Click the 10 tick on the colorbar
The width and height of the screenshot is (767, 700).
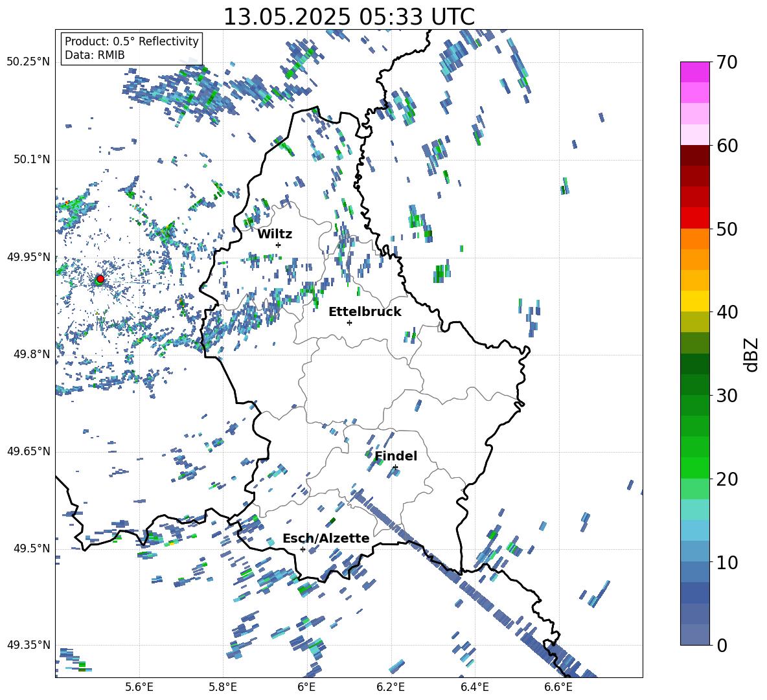click(x=727, y=562)
